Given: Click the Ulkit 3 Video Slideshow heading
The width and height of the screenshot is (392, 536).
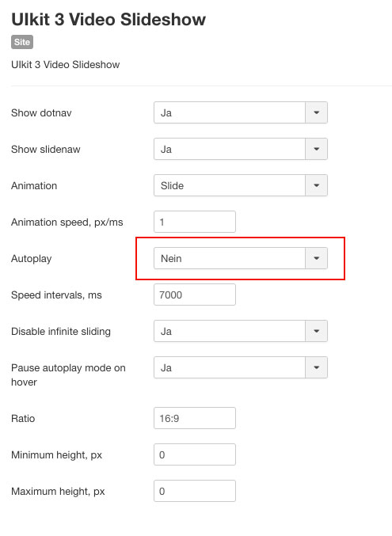Looking at the screenshot, I should point(108,19).
